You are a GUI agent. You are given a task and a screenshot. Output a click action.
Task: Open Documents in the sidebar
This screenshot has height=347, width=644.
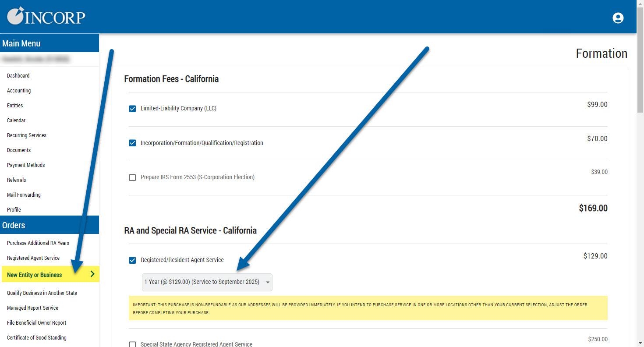point(19,150)
